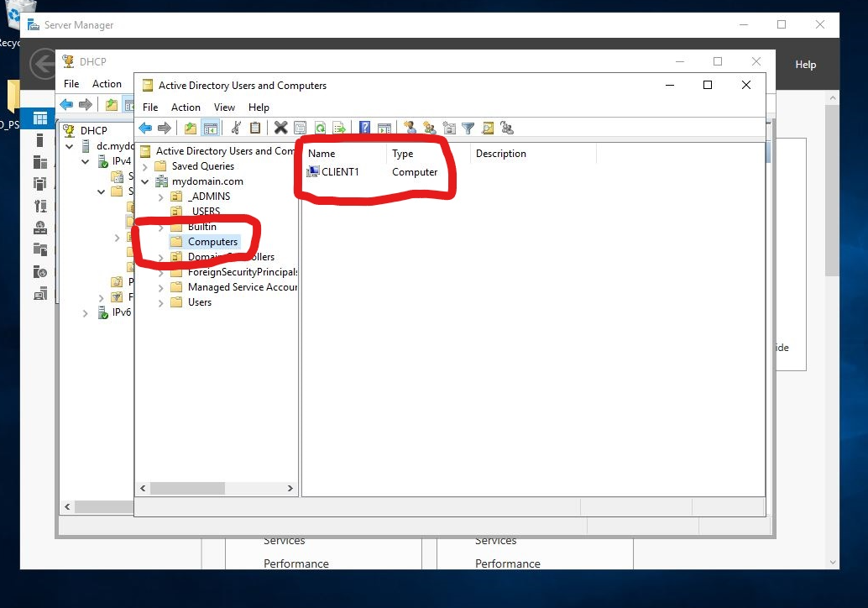The image size is (868, 608).
Task: Click the clipboard icon beside the scissors
Action: [254, 128]
